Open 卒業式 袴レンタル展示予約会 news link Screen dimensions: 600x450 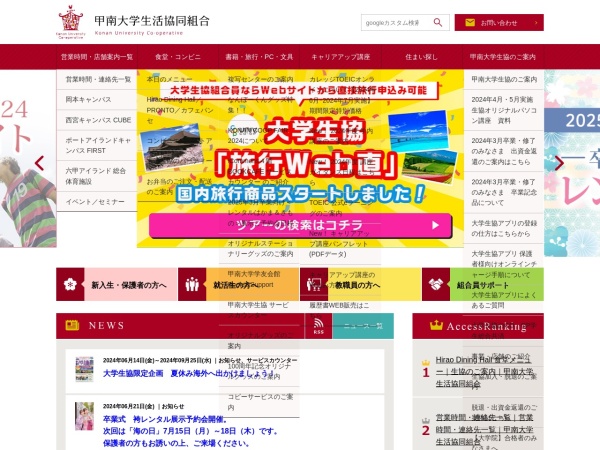190,431
